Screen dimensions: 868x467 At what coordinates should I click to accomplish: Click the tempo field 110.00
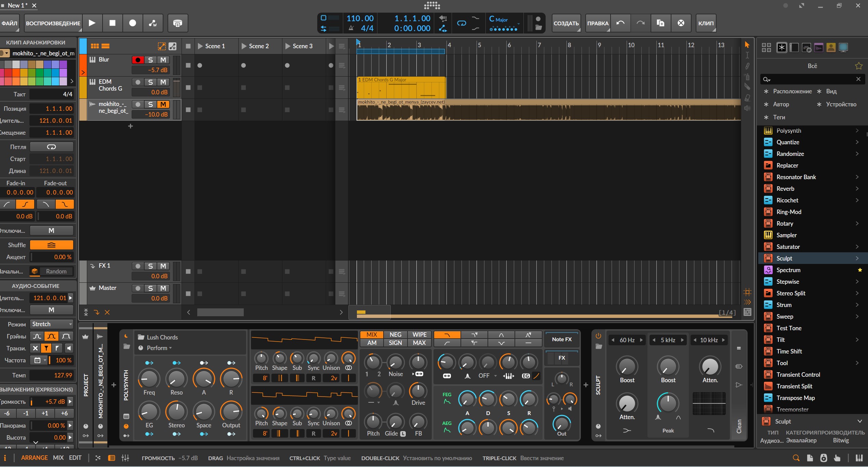(x=360, y=18)
